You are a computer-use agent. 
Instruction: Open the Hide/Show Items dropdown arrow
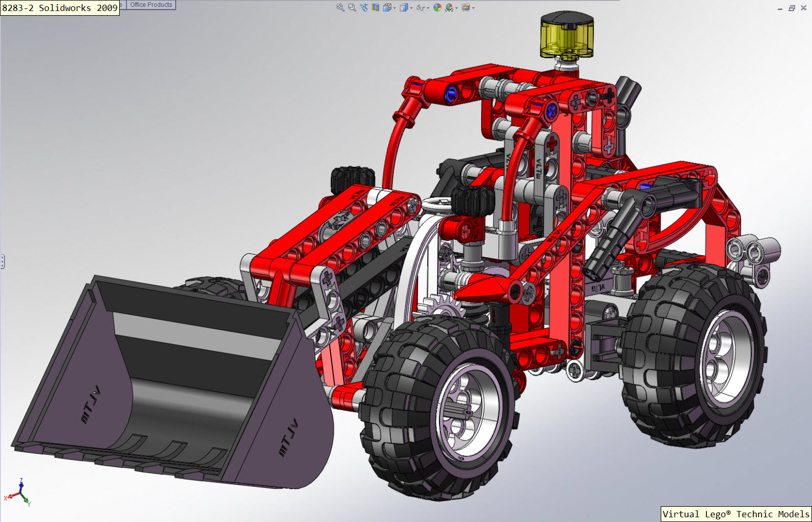428,8
